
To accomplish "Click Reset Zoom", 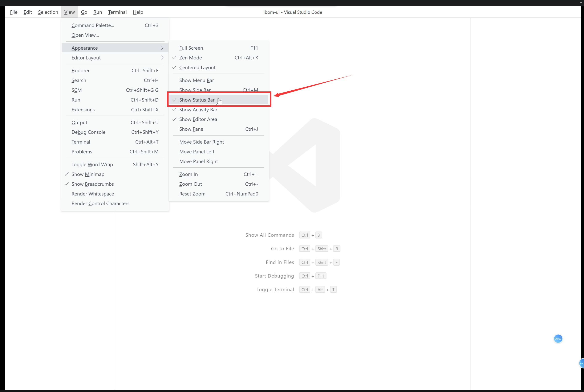I will 192,194.
